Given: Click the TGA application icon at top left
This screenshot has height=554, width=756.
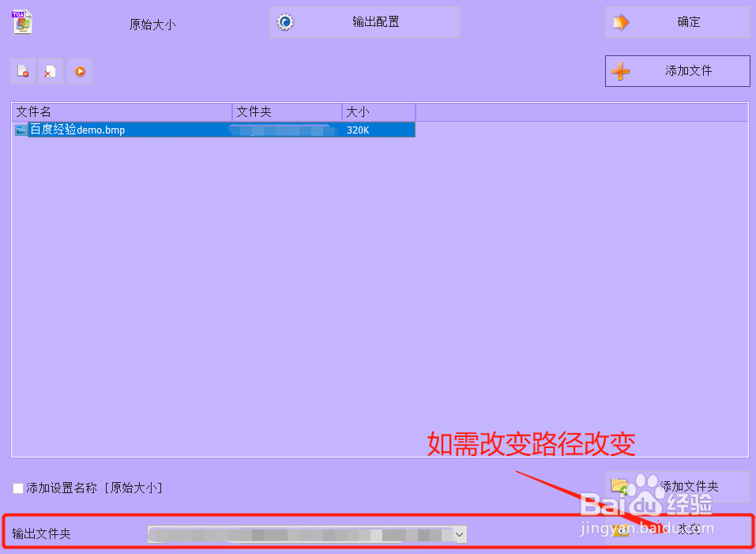Looking at the screenshot, I should [x=21, y=22].
